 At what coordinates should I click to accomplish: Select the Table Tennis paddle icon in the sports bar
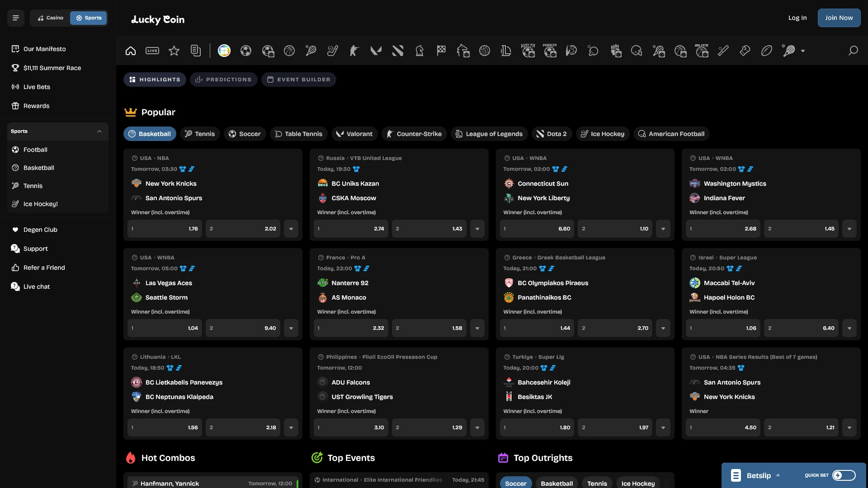coord(593,51)
